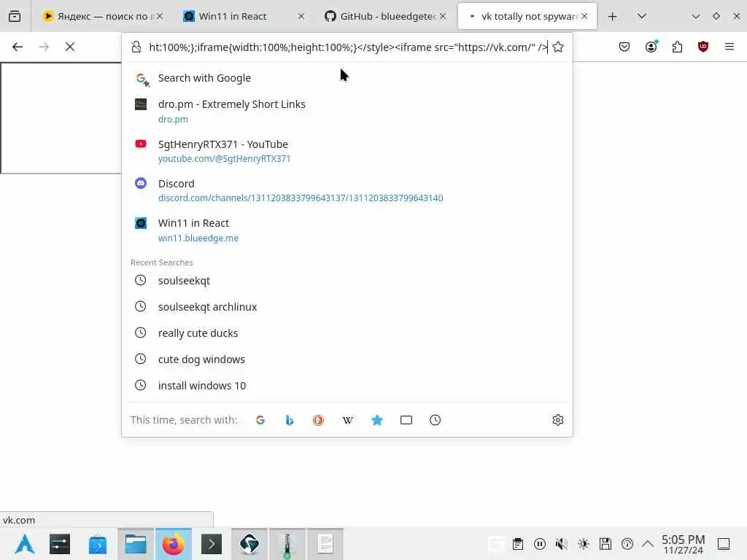This screenshot has width=747, height=560.
Task: Focus Firefox from the taskbar
Action: [x=174, y=544]
